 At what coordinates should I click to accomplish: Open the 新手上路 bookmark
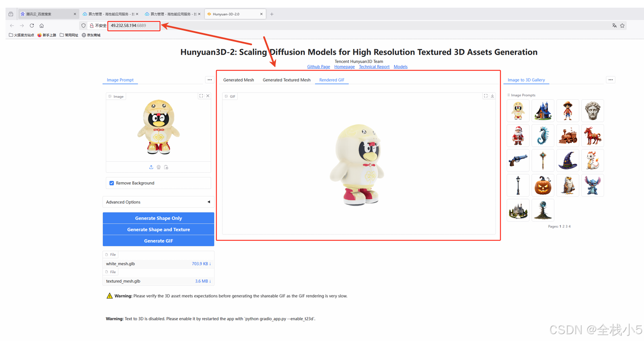coord(47,35)
